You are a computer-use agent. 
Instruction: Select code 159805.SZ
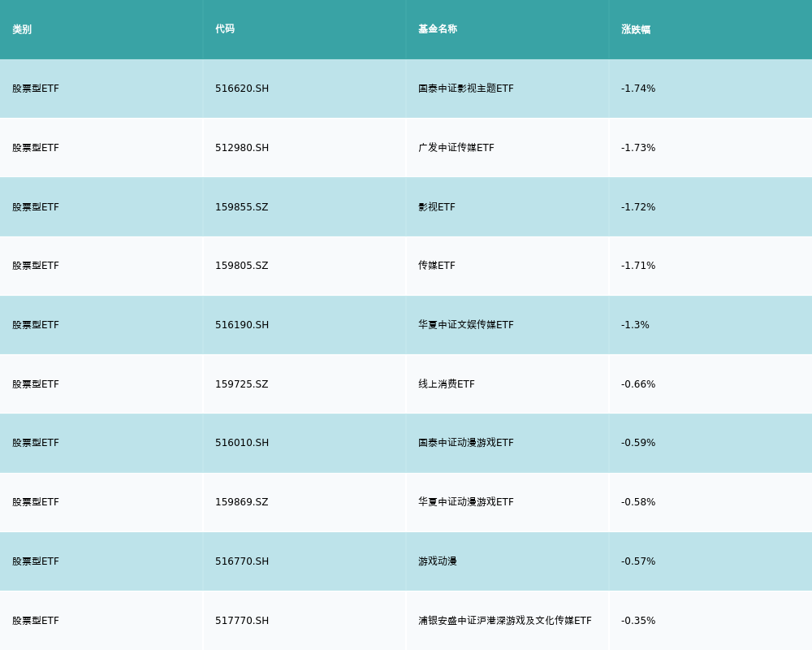[x=242, y=266]
